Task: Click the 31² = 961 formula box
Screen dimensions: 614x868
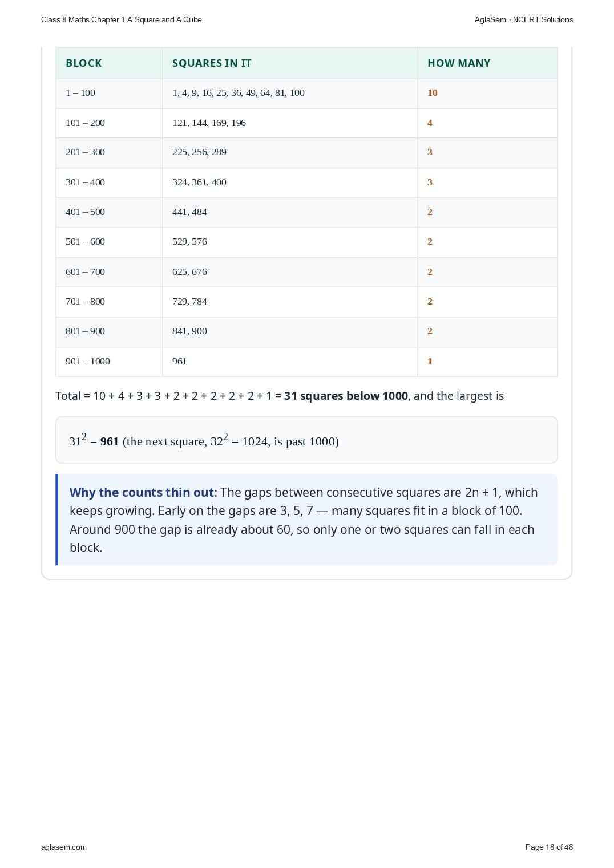Action: pos(306,440)
